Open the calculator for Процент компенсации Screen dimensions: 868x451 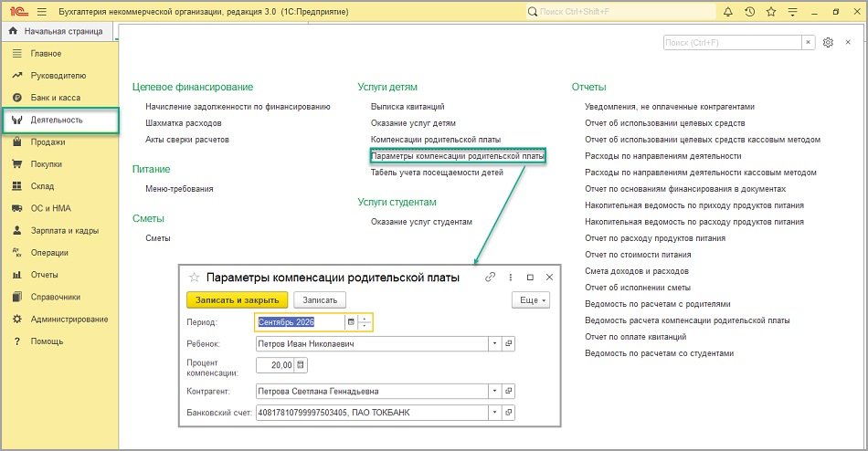(x=301, y=365)
